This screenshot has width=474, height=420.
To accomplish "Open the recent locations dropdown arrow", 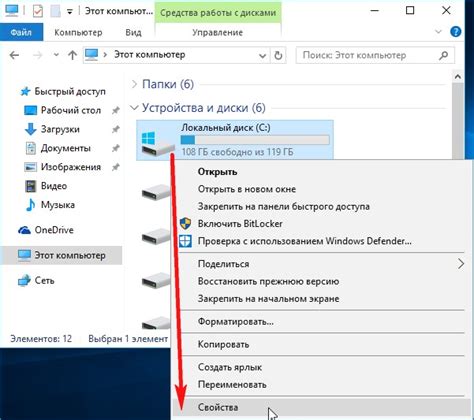I will click(x=56, y=55).
